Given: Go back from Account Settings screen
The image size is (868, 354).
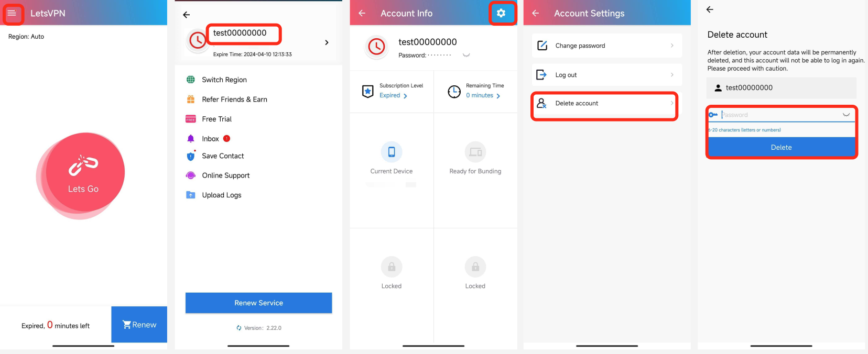Looking at the screenshot, I should click(536, 14).
